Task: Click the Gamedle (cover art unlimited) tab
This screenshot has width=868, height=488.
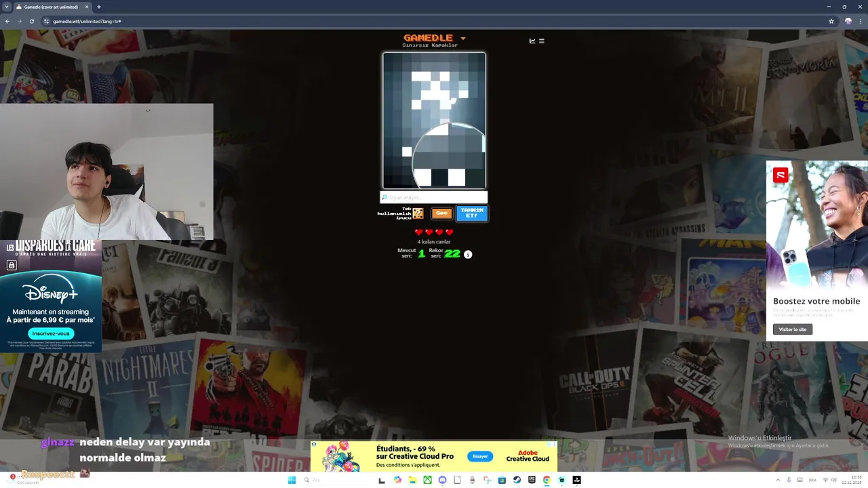Action: [52, 7]
